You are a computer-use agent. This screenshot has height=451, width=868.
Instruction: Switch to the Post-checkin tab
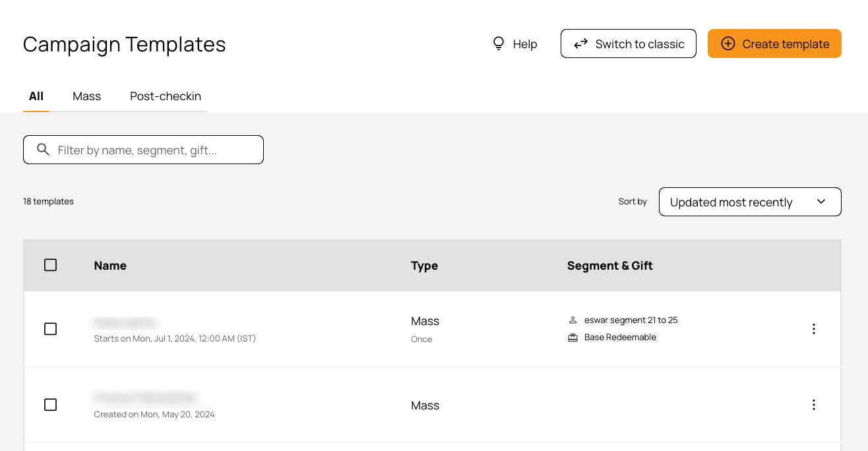click(x=166, y=96)
